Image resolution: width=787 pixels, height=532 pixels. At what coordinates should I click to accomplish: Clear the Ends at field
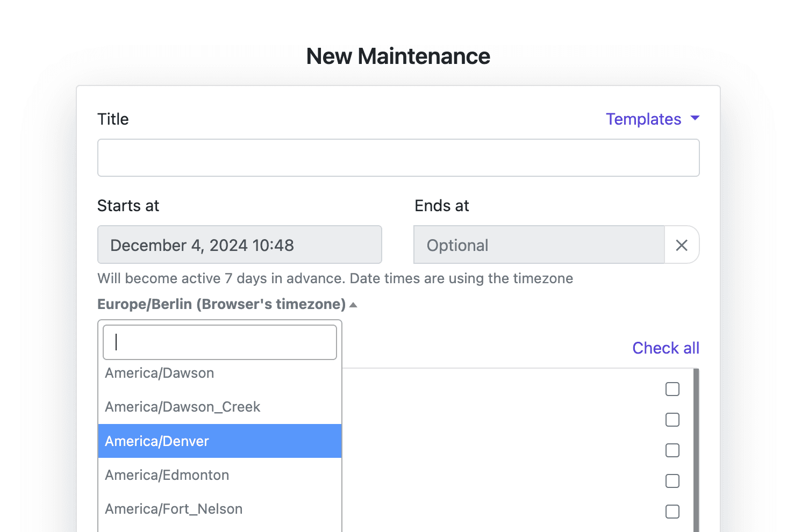click(x=682, y=245)
